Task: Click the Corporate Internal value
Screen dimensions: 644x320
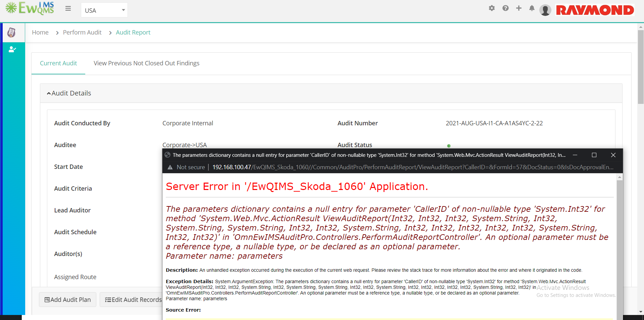Action: (188, 123)
